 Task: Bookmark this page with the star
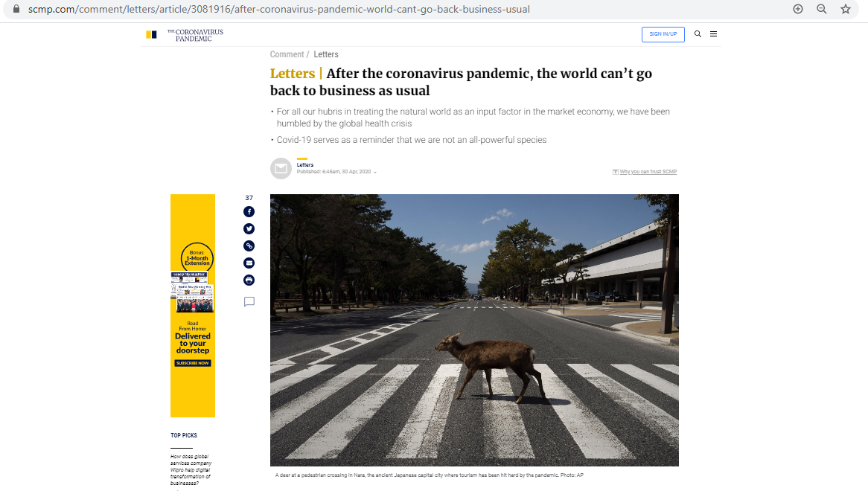pos(845,9)
